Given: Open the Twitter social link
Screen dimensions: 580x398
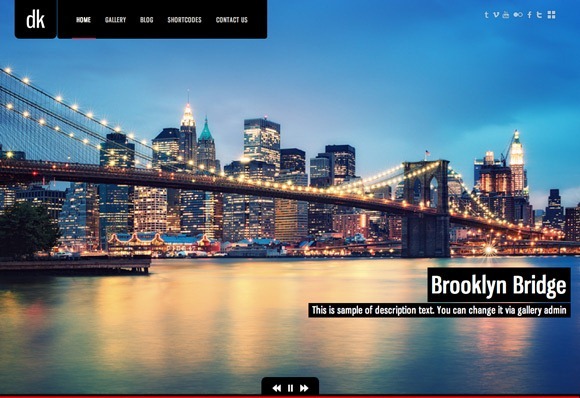Looking at the screenshot, I should [x=539, y=15].
